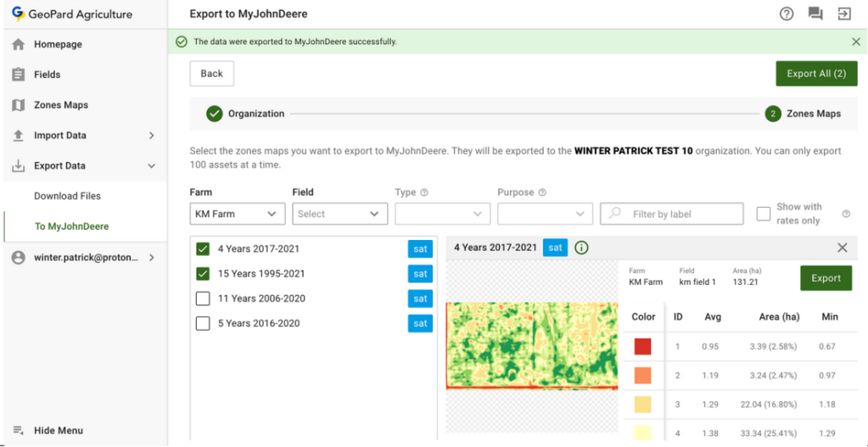This screenshot has width=868, height=447.
Task: Click the Type help icon
Action: 424,193
